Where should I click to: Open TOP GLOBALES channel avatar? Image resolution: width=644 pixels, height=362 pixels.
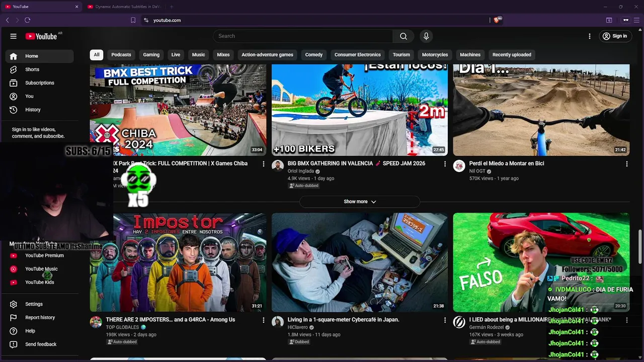click(x=96, y=322)
